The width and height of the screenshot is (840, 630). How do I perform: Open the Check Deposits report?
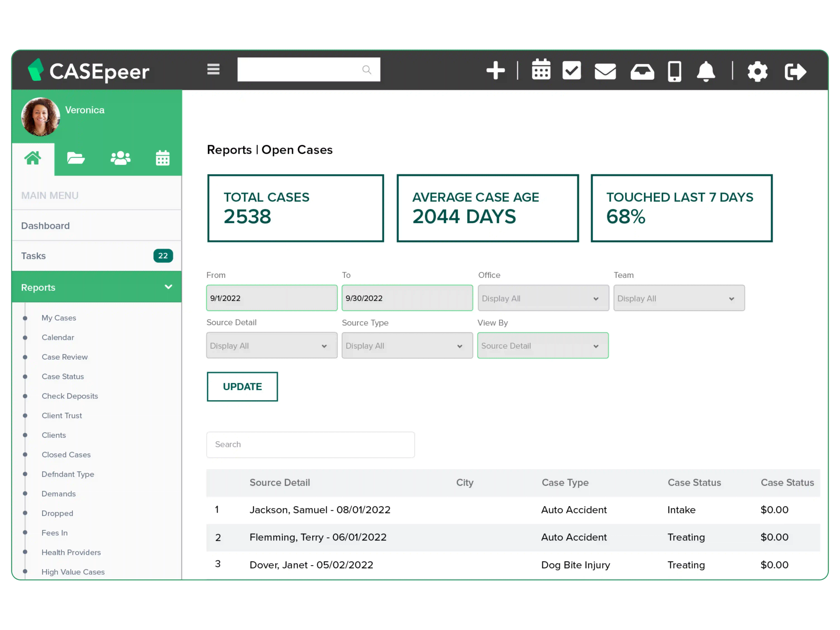click(x=70, y=396)
